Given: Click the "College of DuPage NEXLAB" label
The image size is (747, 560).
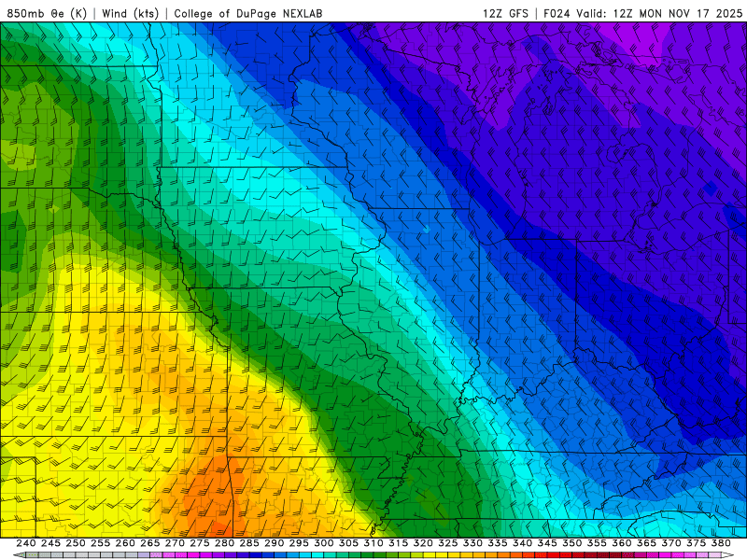Looking at the screenshot, I should (248, 13).
